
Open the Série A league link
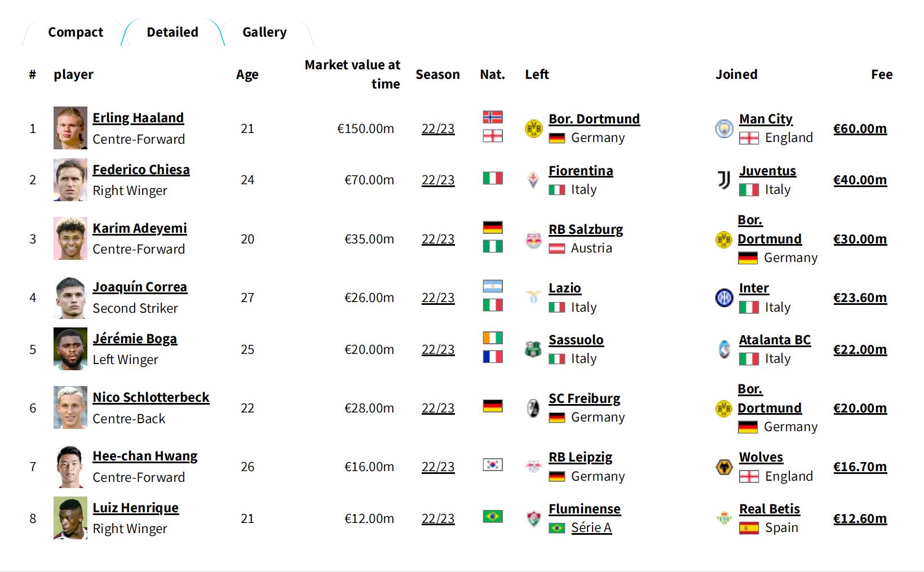tap(591, 528)
